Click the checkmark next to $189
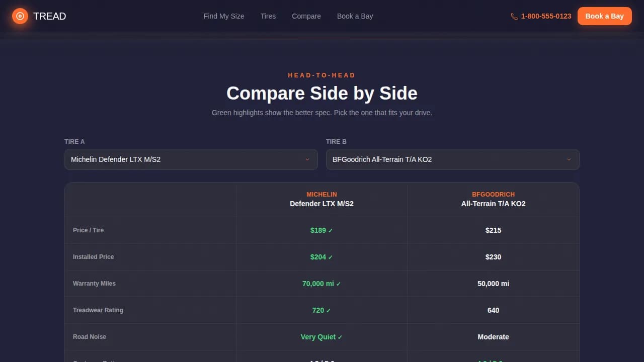This screenshot has width=644, height=362. [331, 231]
